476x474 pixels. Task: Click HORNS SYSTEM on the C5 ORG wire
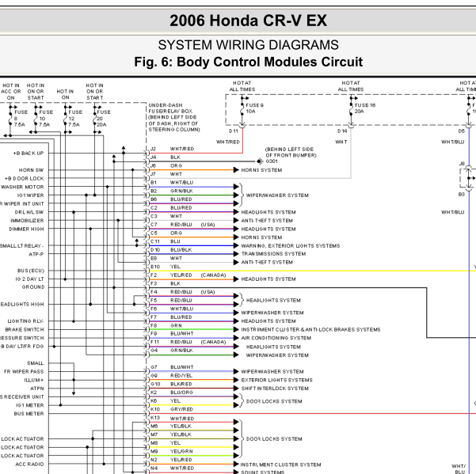(261, 237)
